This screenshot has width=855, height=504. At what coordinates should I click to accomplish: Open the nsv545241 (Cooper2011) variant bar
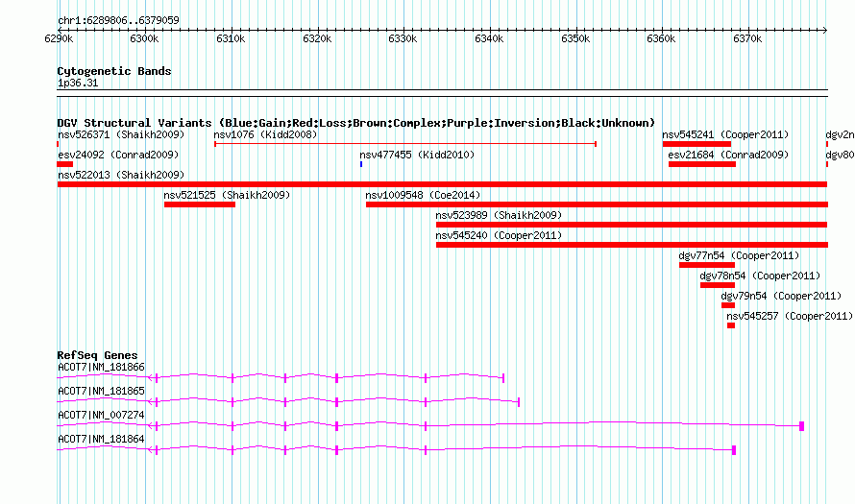point(696,144)
